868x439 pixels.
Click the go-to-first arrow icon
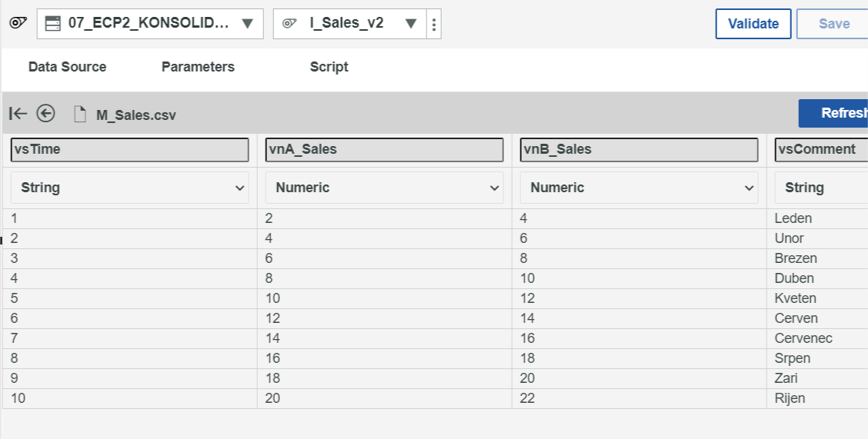click(x=18, y=113)
